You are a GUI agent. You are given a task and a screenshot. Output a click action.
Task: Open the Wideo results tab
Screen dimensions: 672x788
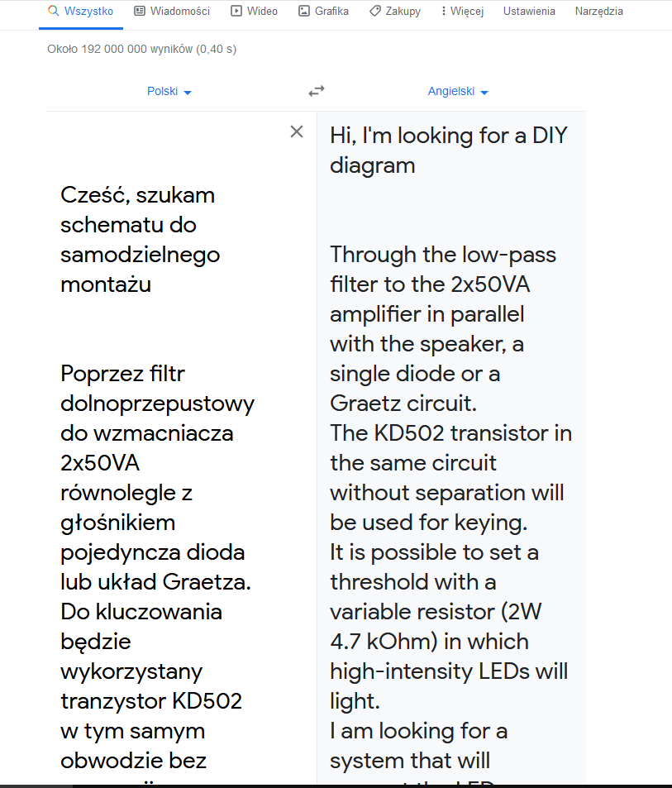254,11
